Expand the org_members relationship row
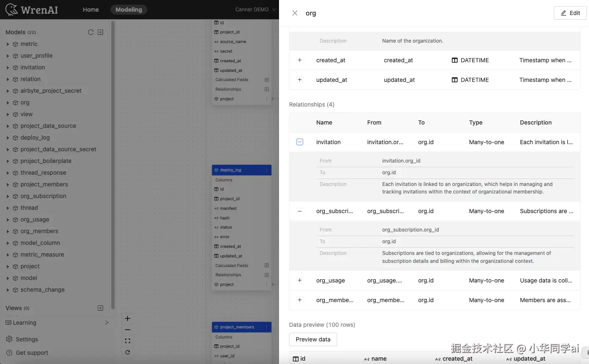589x364 pixels. pos(300,300)
